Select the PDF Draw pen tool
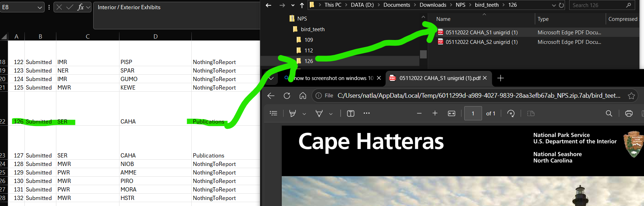The image size is (644, 206). point(319,113)
